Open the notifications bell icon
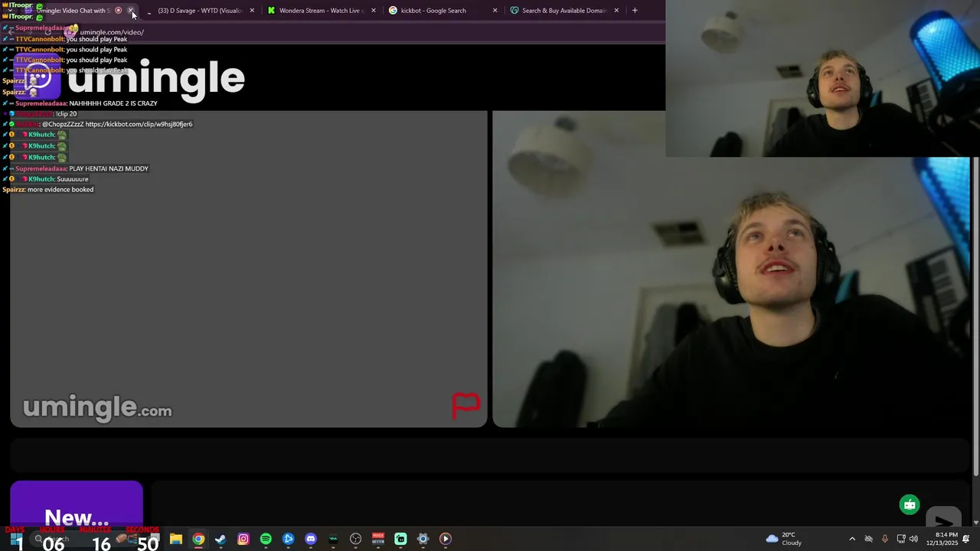 (966, 539)
